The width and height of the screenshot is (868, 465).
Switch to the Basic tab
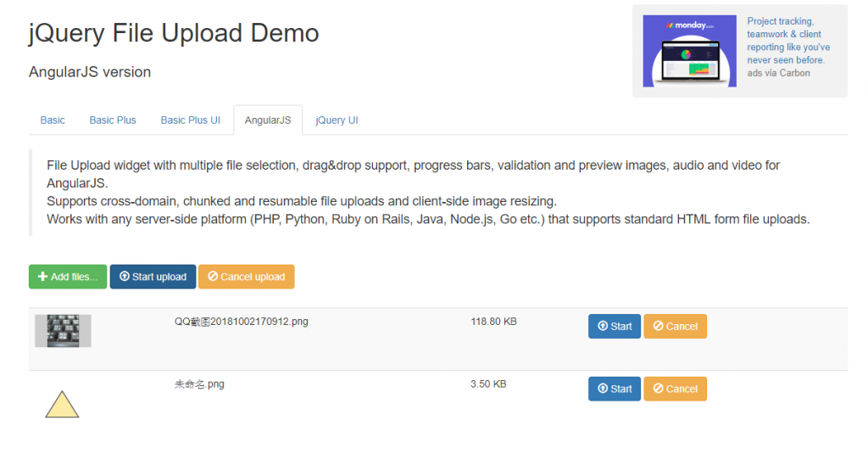coord(53,120)
